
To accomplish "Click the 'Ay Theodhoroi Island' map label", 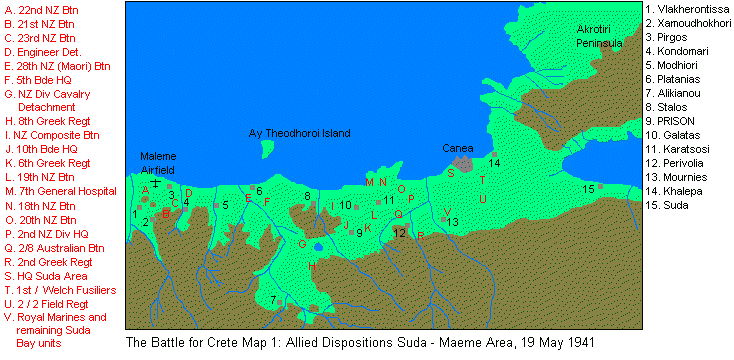I will tap(300, 133).
